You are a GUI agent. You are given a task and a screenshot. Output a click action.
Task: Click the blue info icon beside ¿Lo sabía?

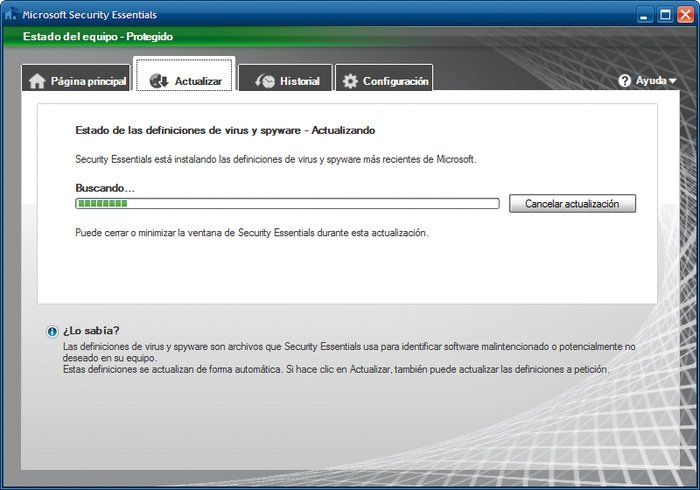click(x=52, y=332)
